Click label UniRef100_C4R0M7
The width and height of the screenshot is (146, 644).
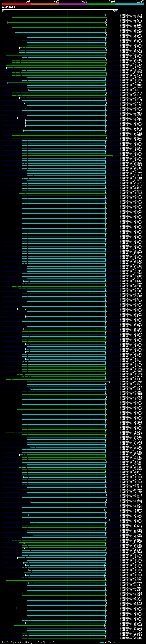(131, 276)
